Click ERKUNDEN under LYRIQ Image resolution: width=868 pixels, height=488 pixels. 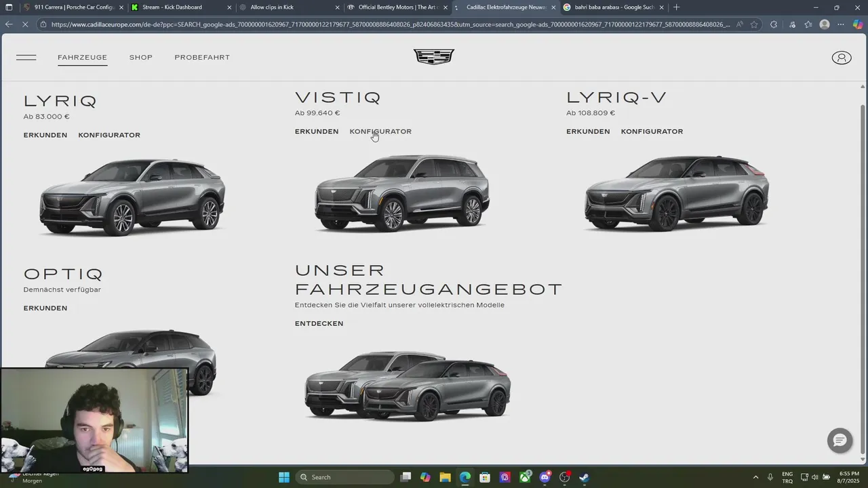45,135
